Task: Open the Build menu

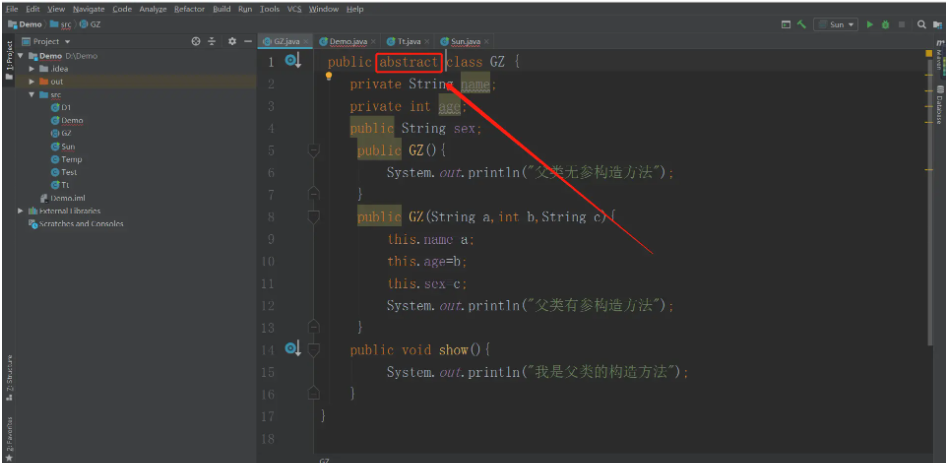Action: (x=221, y=9)
